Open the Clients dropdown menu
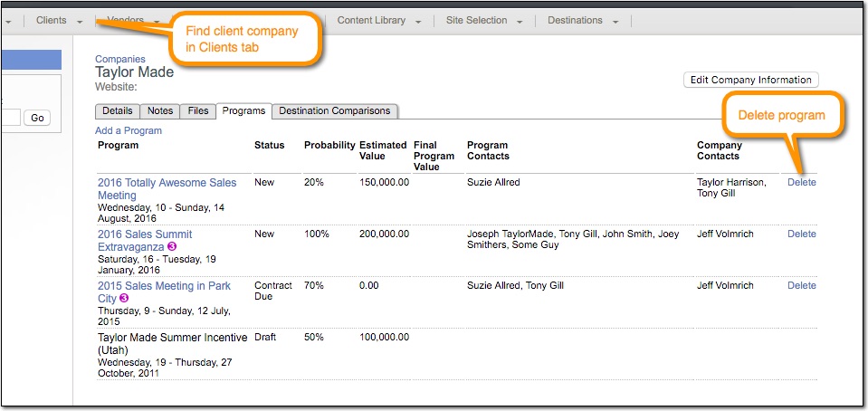 click(59, 21)
